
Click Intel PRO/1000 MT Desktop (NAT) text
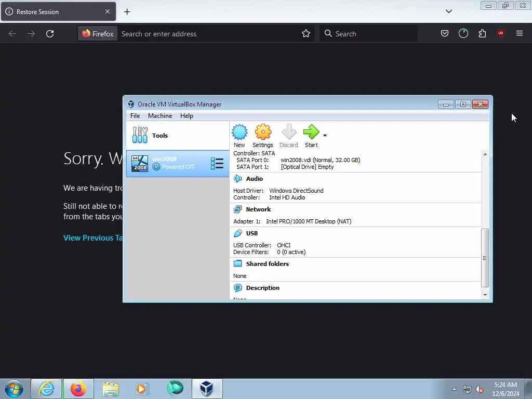[309, 221]
